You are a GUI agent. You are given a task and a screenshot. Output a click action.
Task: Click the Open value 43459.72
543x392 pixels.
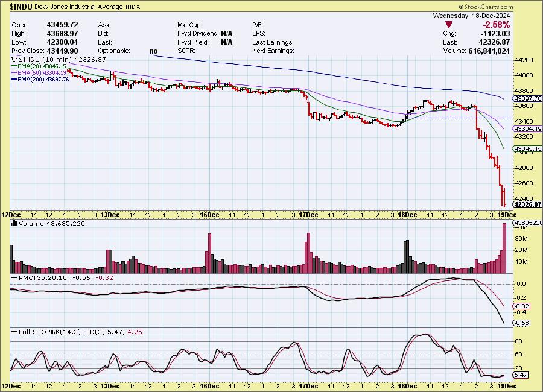point(62,25)
